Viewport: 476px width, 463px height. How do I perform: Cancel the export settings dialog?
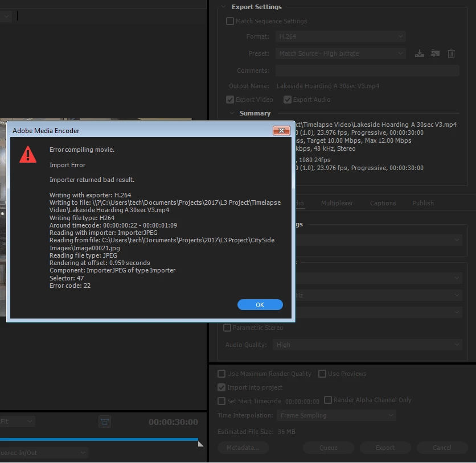tap(442, 448)
